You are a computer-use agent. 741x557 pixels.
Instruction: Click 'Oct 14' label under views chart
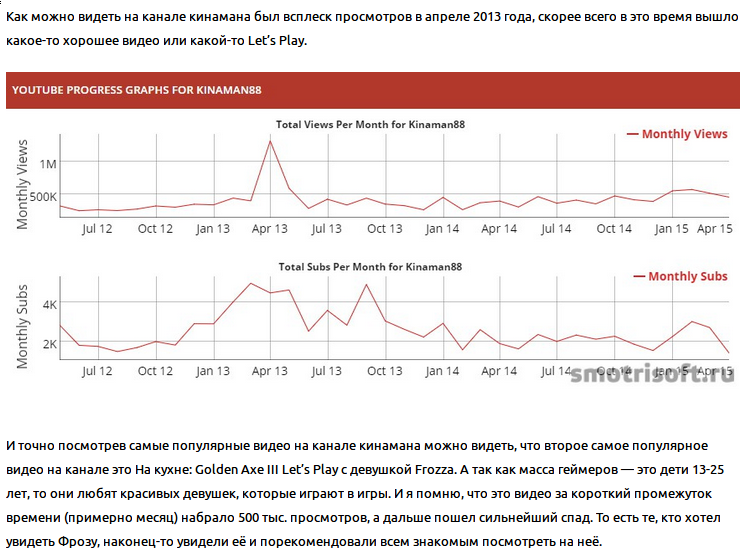pyautogui.click(x=614, y=229)
